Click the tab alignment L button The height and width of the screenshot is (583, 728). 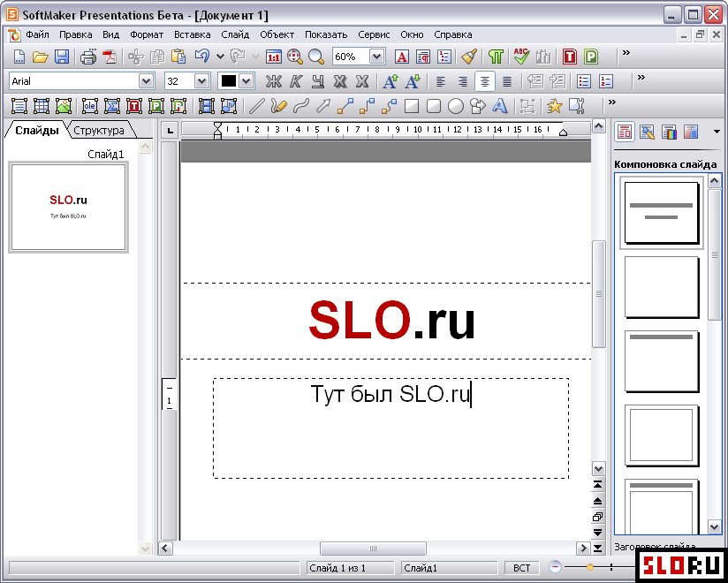click(170, 131)
